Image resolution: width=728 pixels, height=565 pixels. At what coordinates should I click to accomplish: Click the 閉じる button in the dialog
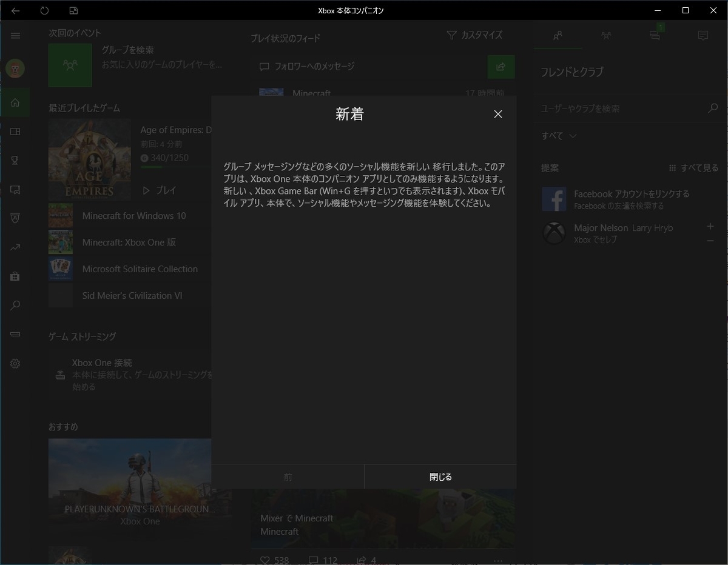tap(440, 477)
